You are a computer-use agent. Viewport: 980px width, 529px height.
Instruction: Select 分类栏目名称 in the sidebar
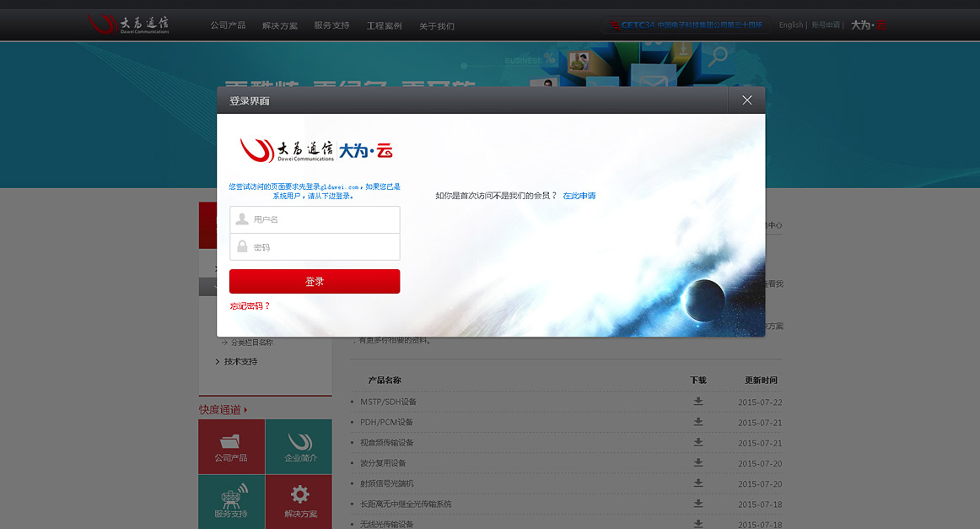251,343
